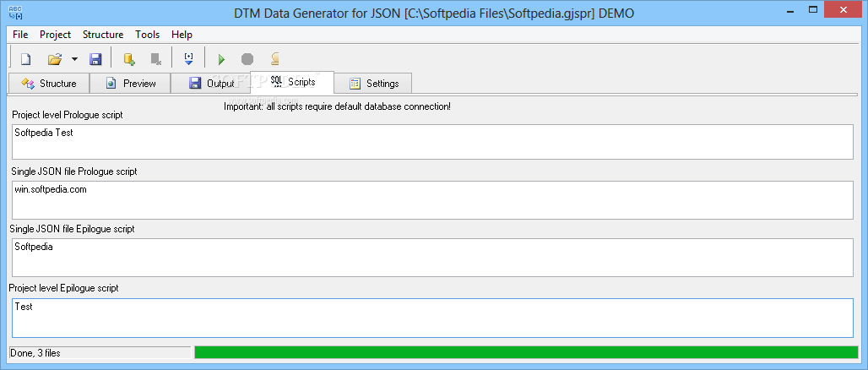Open the Project menu

pyautogui.click(x=56, y=35)
